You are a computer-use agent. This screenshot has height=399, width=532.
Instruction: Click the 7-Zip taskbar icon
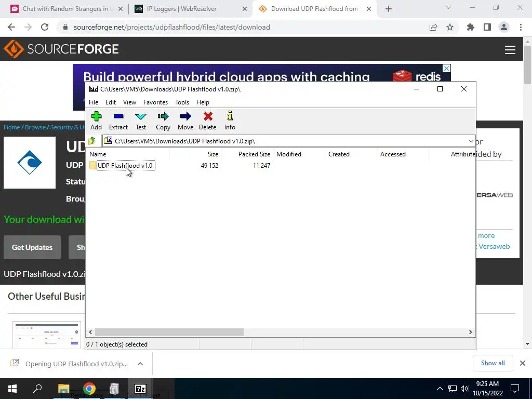click(x=140, y=389)
